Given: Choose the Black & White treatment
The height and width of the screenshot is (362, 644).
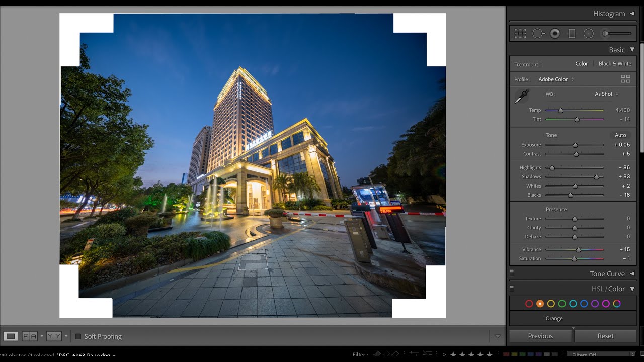Looking at the screenshot, I should [x=615, y=64].
